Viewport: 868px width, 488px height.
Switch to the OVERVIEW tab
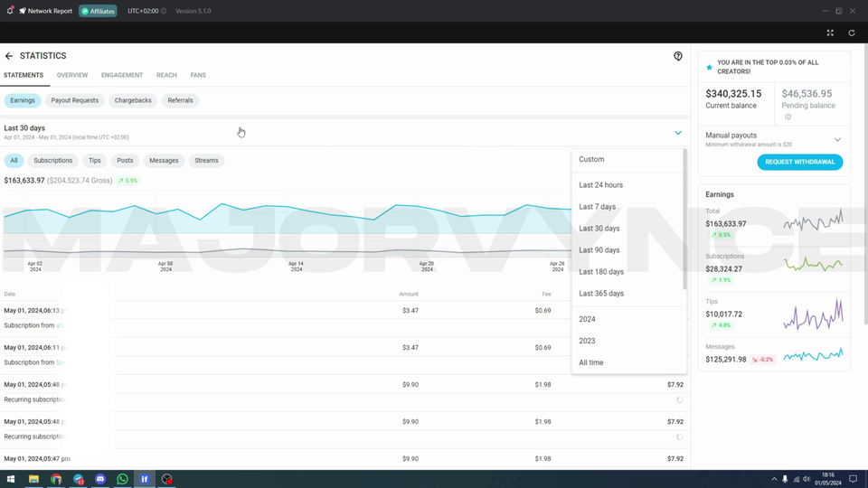point(72,75)
